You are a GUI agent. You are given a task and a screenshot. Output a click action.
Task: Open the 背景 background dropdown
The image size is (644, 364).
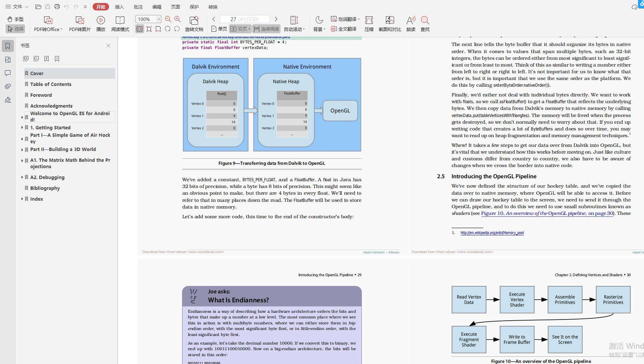click(319, 24)
